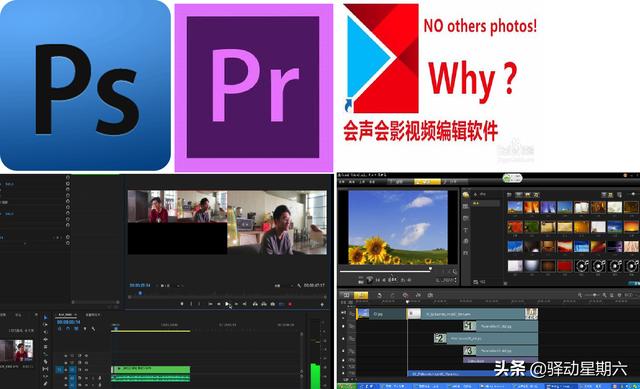Open the zoom level dropdown below program monitor
640x389 pixels.
coord(165,285)
